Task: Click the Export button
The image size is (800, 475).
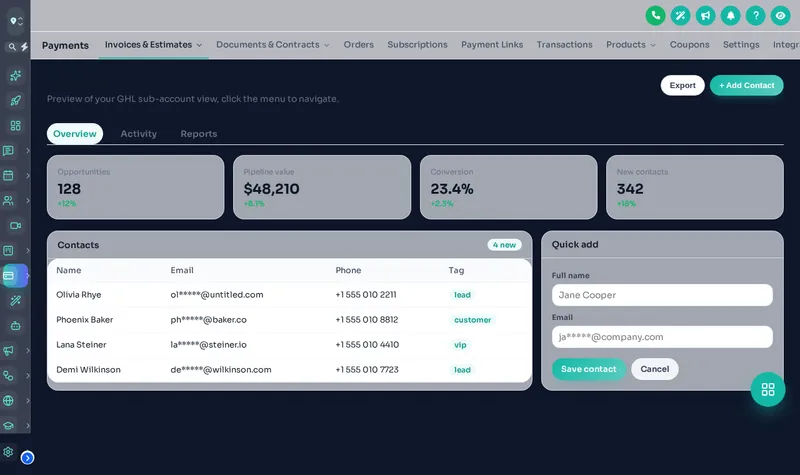Action: tap(683, 85)
